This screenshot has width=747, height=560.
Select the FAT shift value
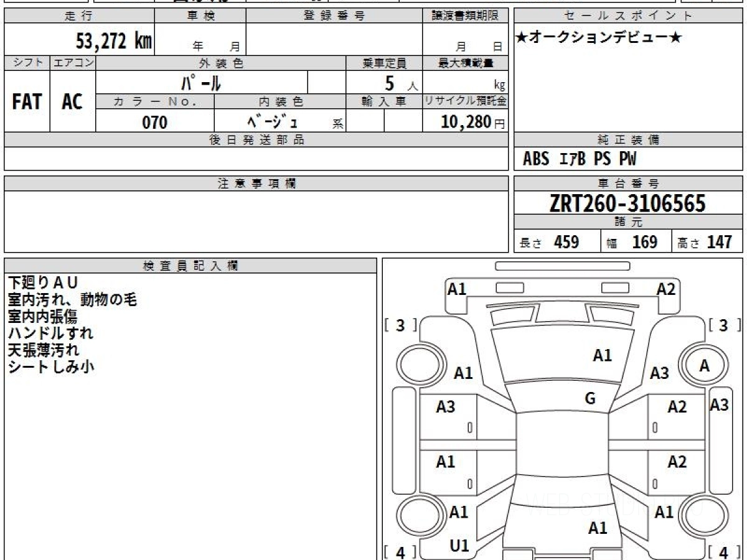tap(27, 101)
